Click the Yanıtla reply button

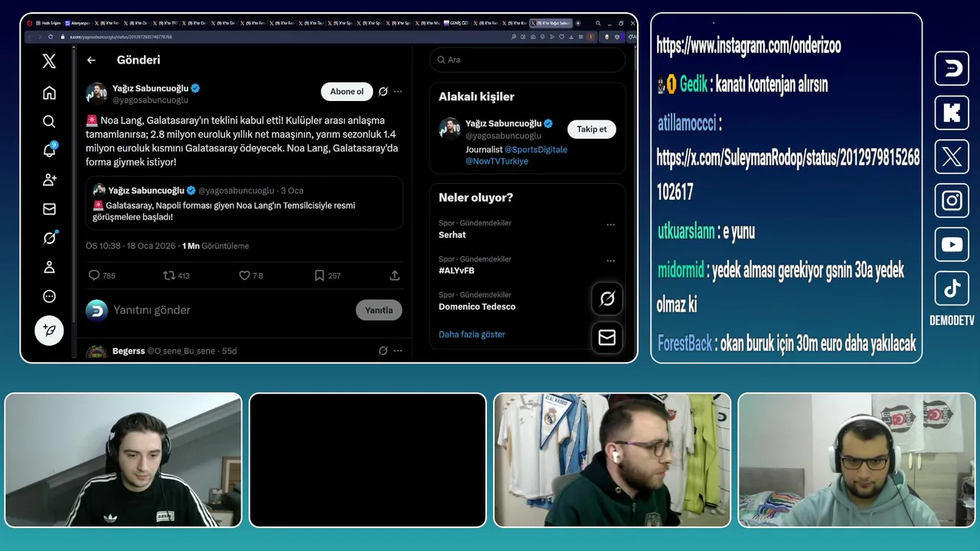379,310
